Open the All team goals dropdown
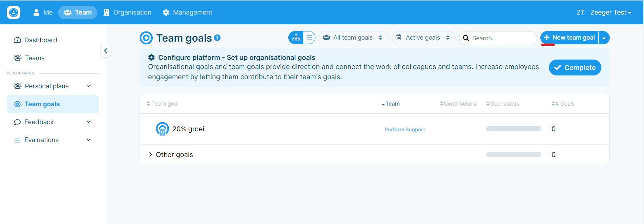644x224 pixels. coord(353,38)
